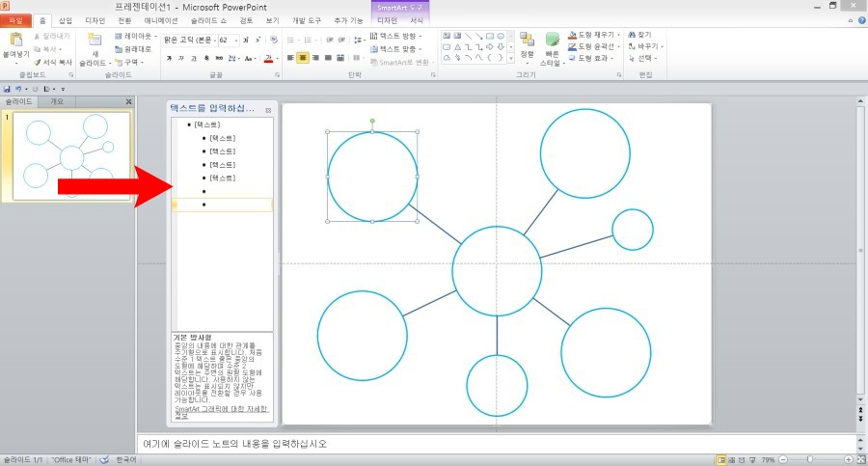Open the Insert (삽입) ribbon tab

(x=66, y=19)
